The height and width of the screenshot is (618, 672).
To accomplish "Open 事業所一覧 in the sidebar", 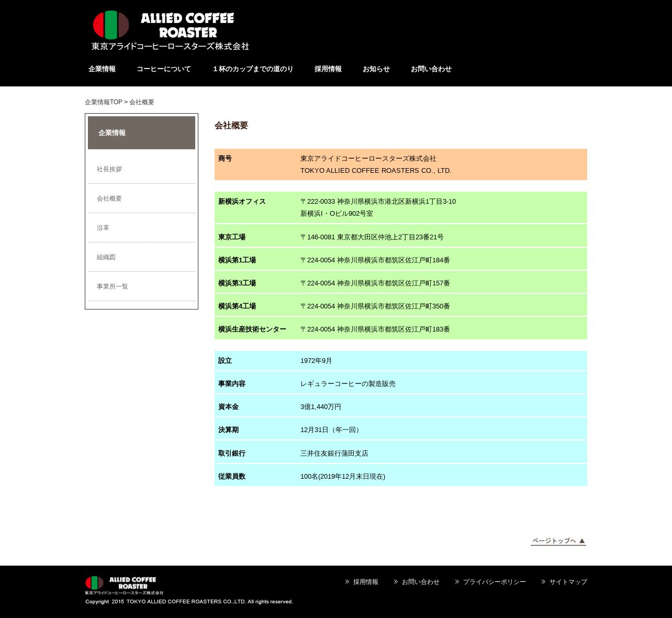I will pyautogui.click(x=113, y=286).
